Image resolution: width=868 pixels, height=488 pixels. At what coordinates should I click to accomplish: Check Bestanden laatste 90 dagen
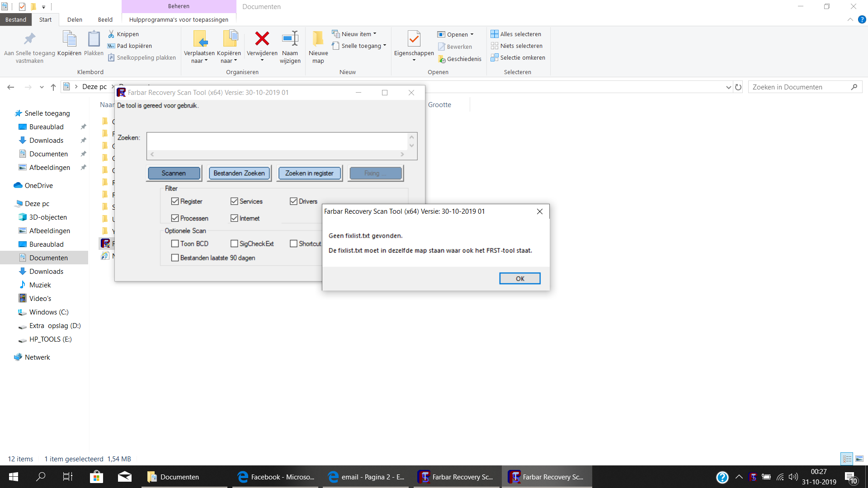point(175,258)
